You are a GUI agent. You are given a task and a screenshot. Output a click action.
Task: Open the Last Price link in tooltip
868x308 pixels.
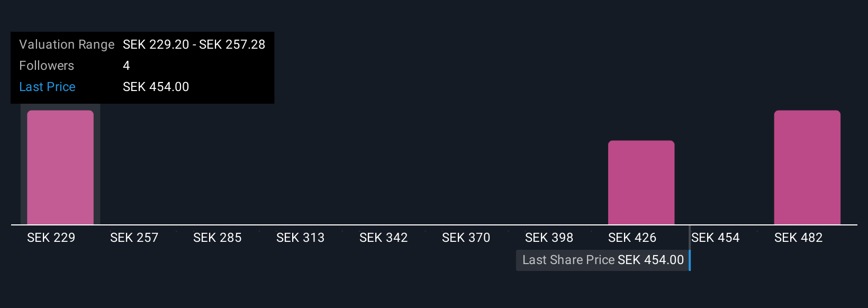(47, 87)
